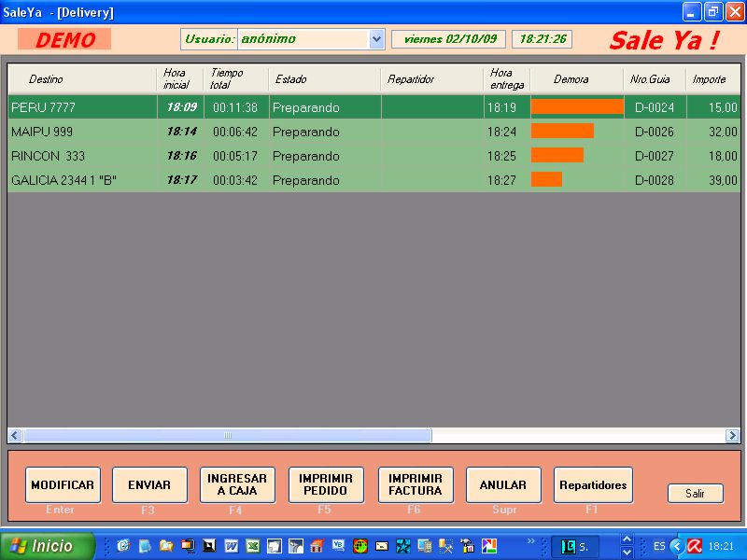
Task: Click the IMPRIMIR PEDIDO button
Action: click(x=326, y=484)
